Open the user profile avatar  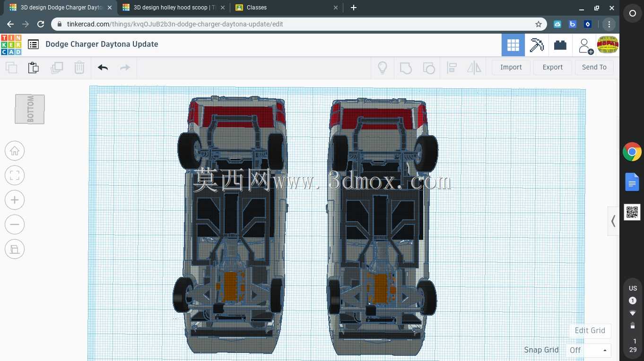(608, 45)
